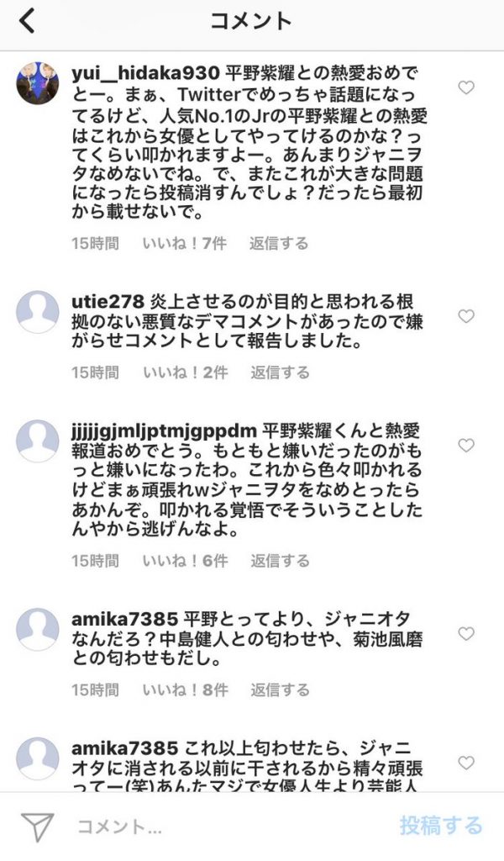Open utie278's default avatar

37,311
